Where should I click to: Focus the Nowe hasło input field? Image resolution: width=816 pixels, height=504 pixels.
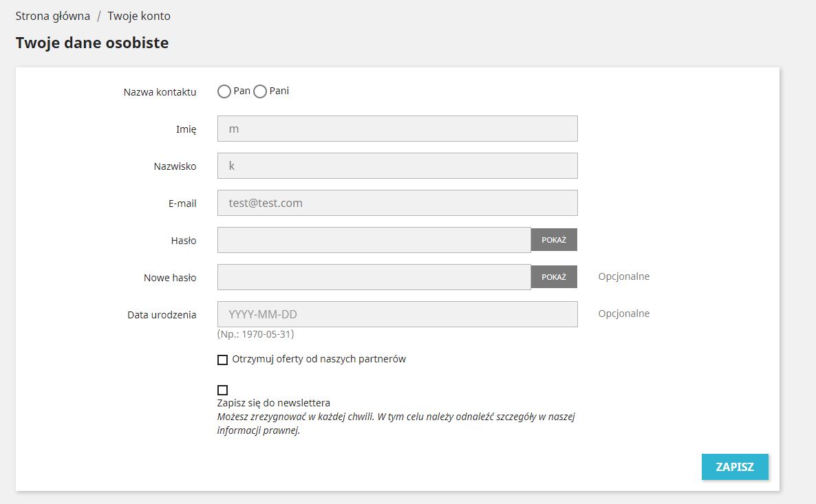click(x=374, y=277)
